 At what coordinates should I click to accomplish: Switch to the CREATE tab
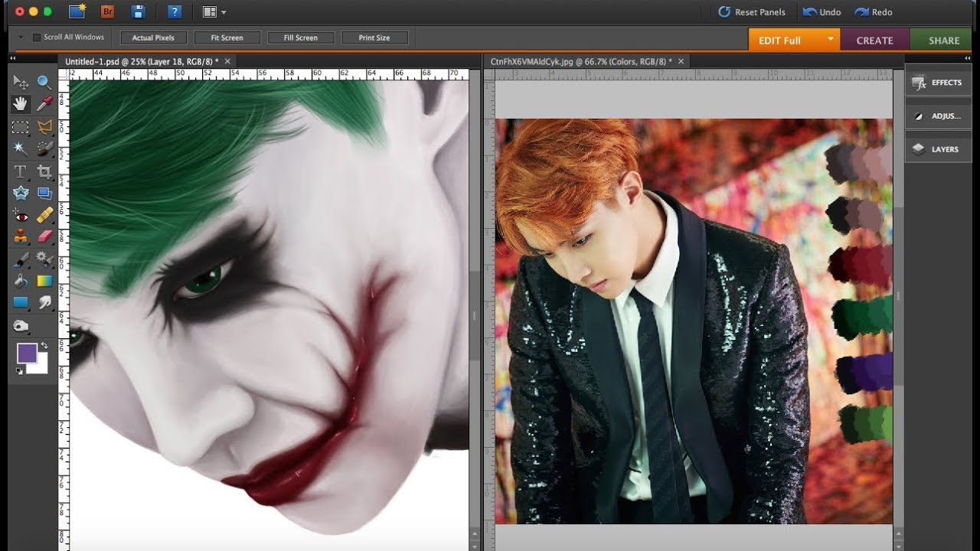pyautogui.click(x=874, y=40)
